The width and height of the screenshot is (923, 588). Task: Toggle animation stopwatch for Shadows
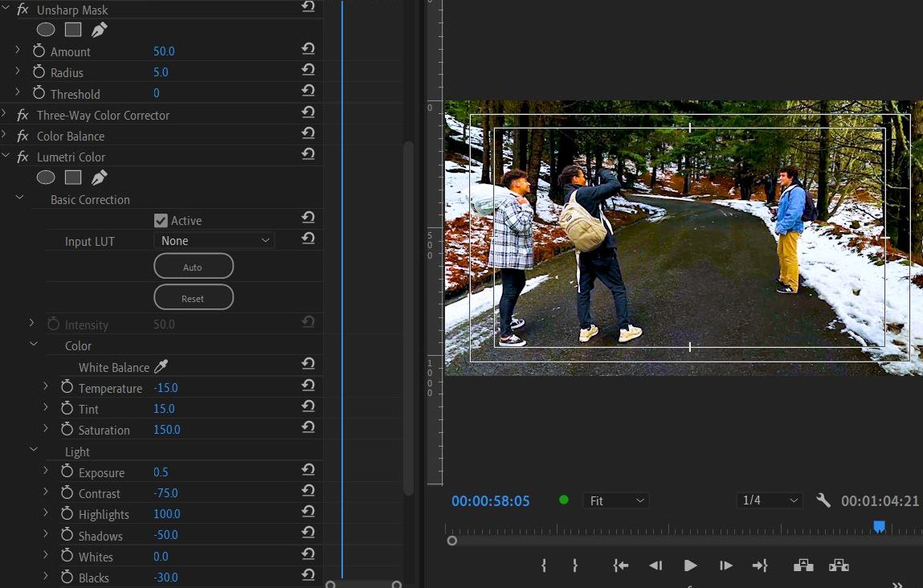point(67,534)
